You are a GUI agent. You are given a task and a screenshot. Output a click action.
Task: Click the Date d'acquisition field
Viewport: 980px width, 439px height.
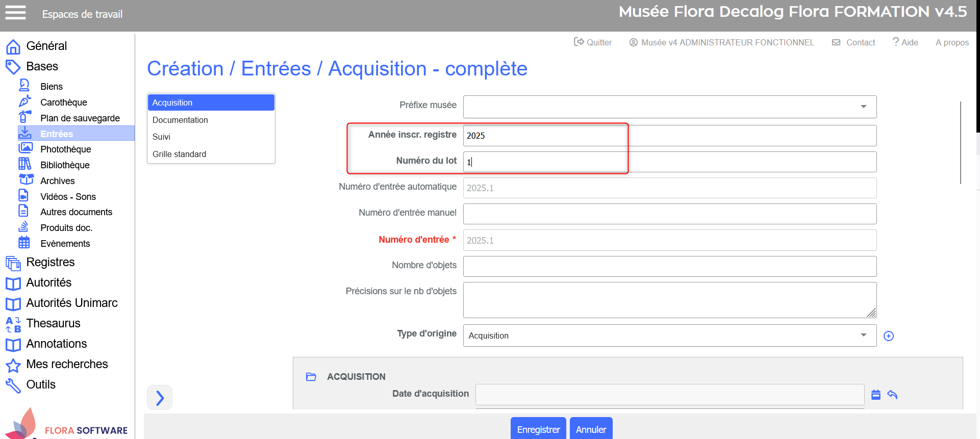pos(670,395)
